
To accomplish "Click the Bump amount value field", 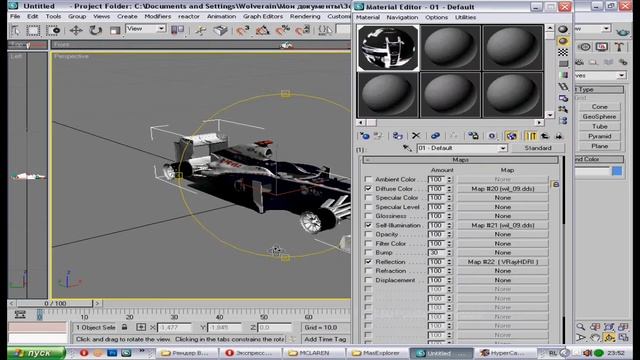I will (437, 253).
